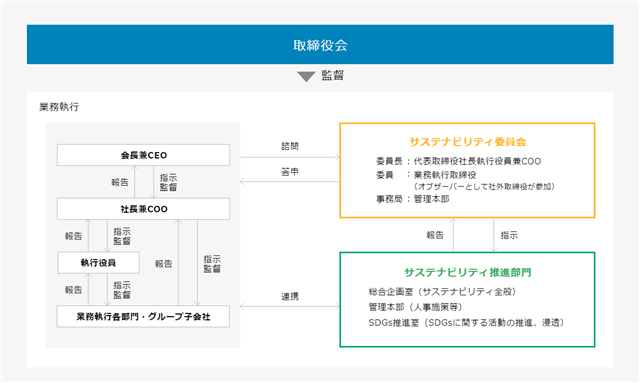
Task: Click the 取締役会 blue banner
Action: [x=320, y=45]
